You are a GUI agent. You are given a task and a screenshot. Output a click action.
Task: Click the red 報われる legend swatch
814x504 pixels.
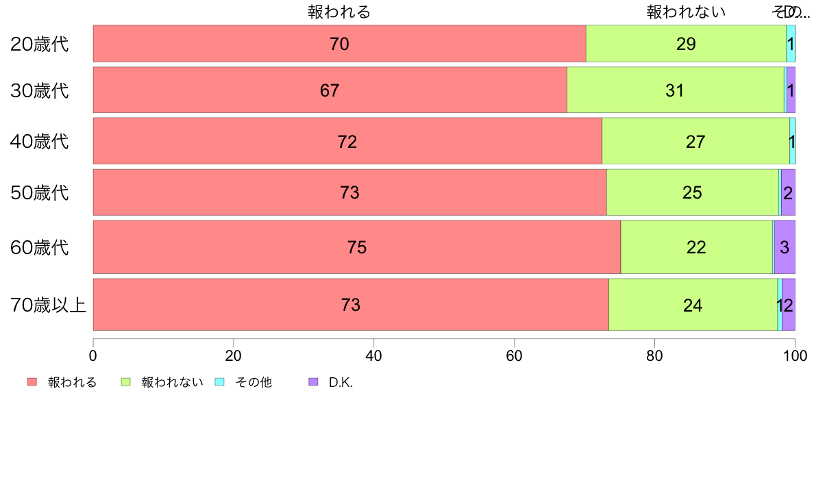32,382
